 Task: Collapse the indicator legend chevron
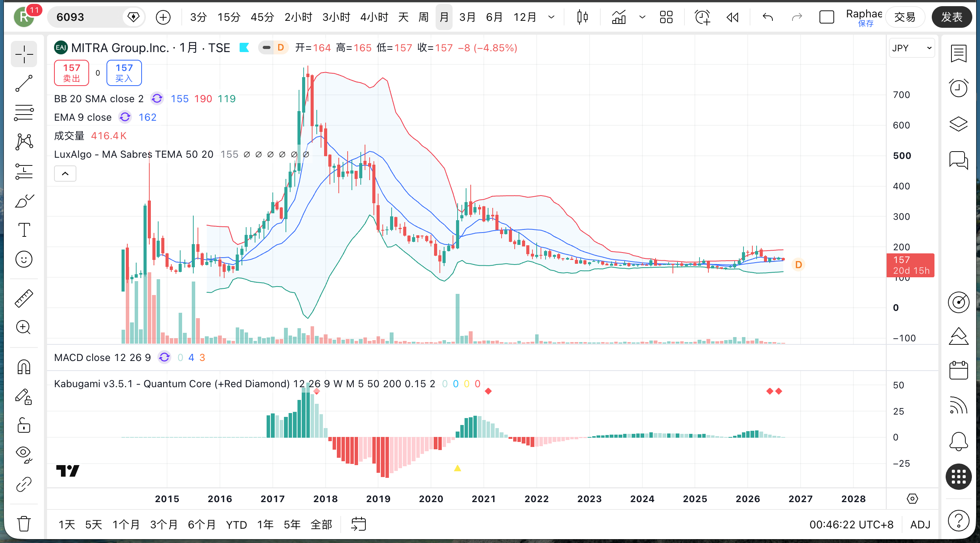[x=65, y=174]
